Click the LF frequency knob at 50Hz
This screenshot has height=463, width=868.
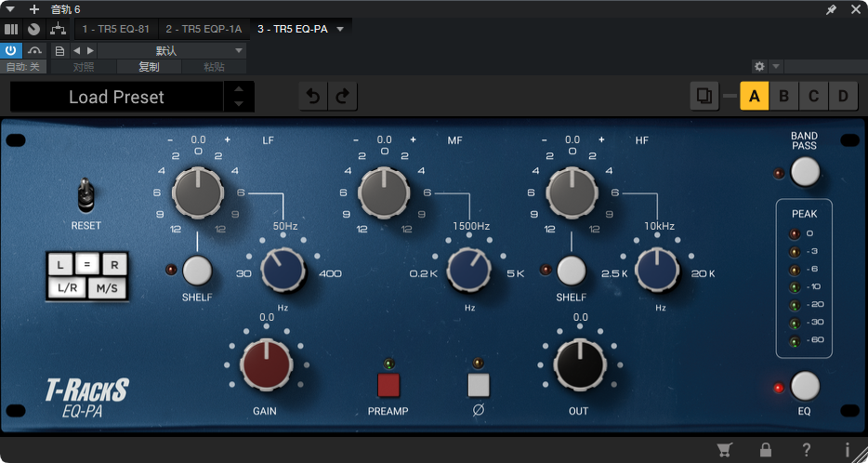(283, 270)
